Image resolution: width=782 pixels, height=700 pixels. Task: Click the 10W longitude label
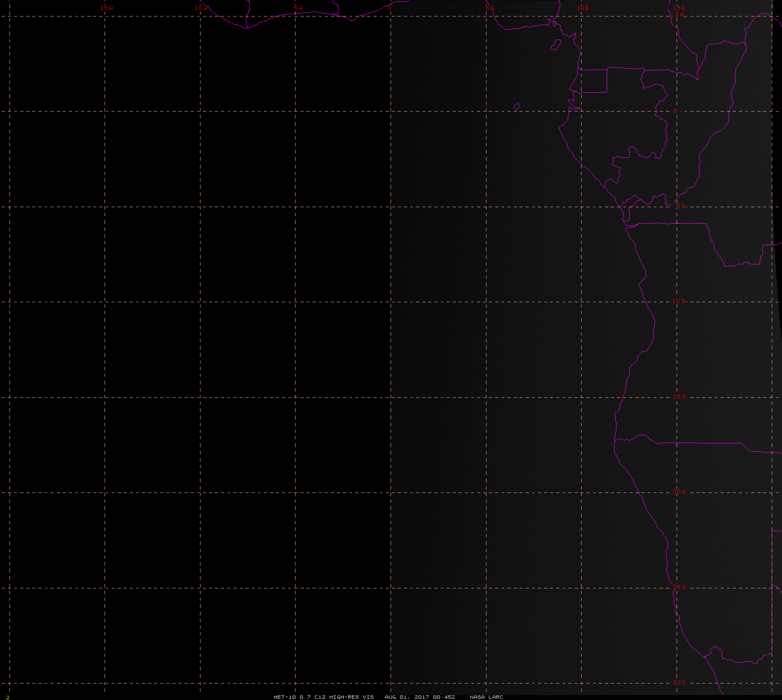202,8
